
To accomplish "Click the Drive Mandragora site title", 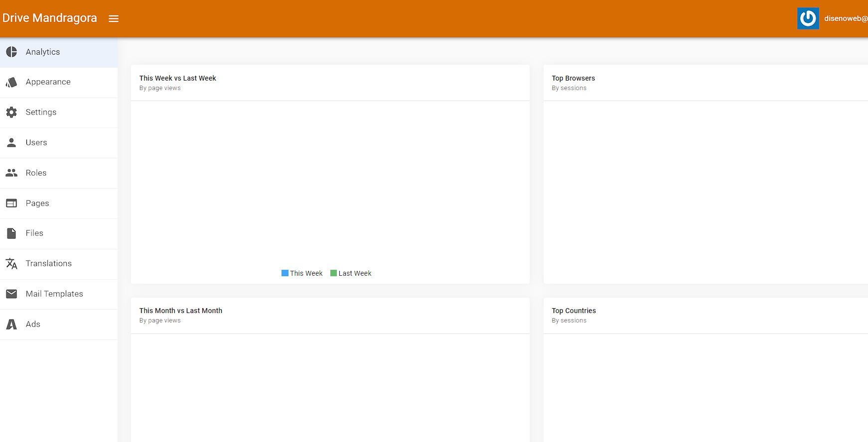I will (x=49, y=18).
